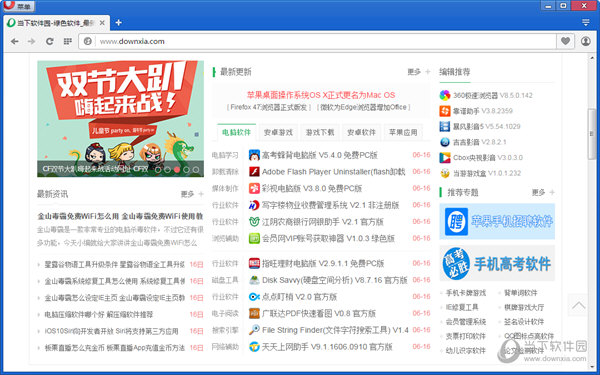Click the 广联达PDF快速看图 icon
Viewport: 600px width, 375px height.
254,313
